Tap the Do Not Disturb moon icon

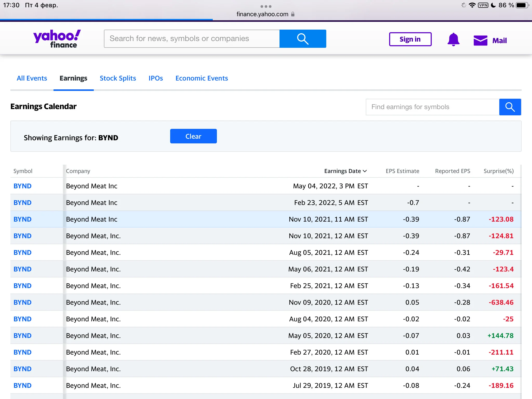tap(493, 5)
